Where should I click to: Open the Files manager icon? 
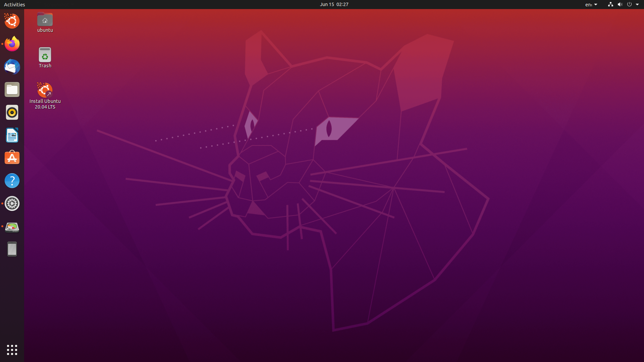point(12,89)
